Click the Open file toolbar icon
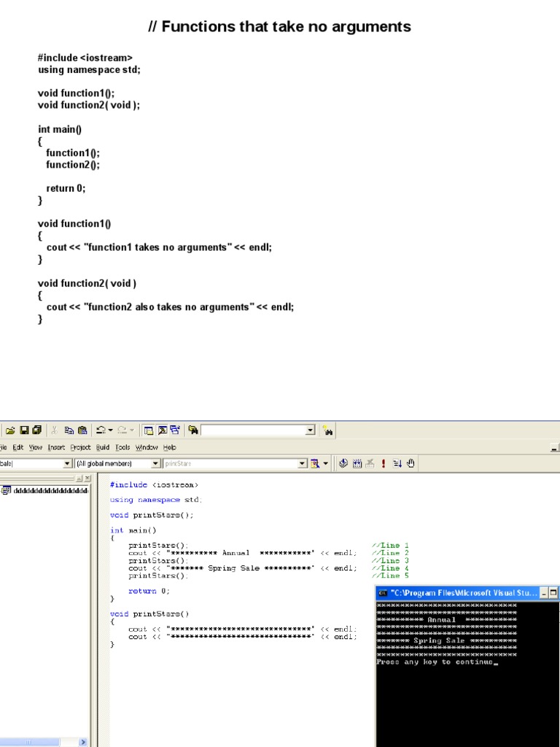Screen dimensions: 560x747 (x=10, y=430)
